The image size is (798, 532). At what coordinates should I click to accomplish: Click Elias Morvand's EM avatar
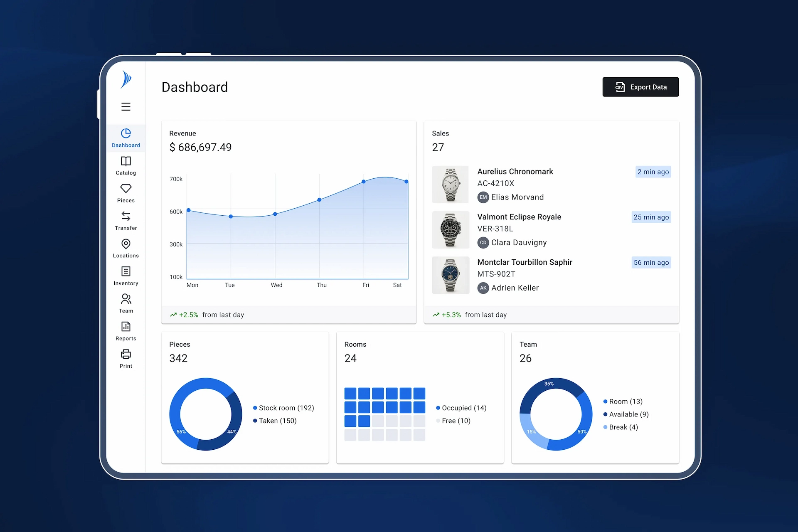pyautogui.click(x=483, y=197)
